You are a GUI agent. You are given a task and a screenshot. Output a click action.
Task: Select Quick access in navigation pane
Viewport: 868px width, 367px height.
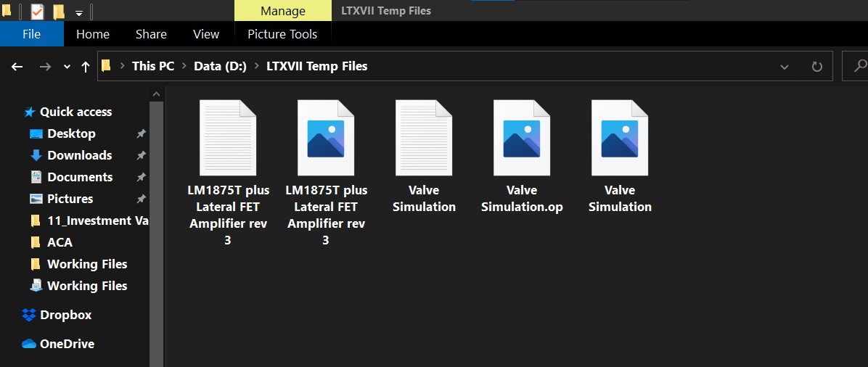[75, 112]
